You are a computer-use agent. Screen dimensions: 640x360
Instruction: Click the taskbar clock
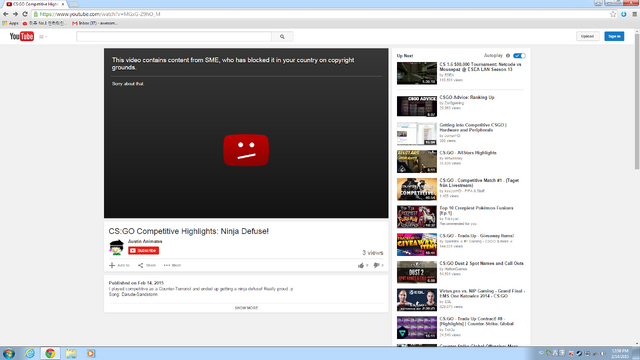pyautogui.click(x=620, y=353)
